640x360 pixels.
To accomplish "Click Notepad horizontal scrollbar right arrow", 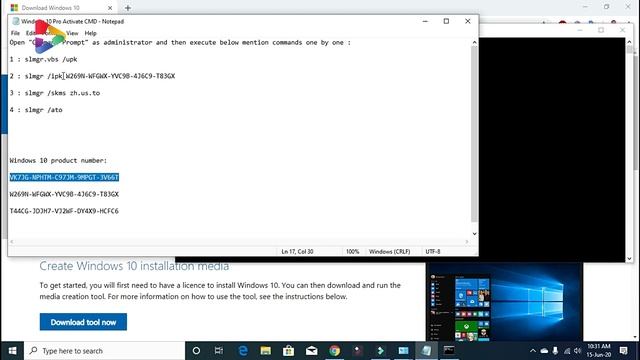I will tap(467, 242).
